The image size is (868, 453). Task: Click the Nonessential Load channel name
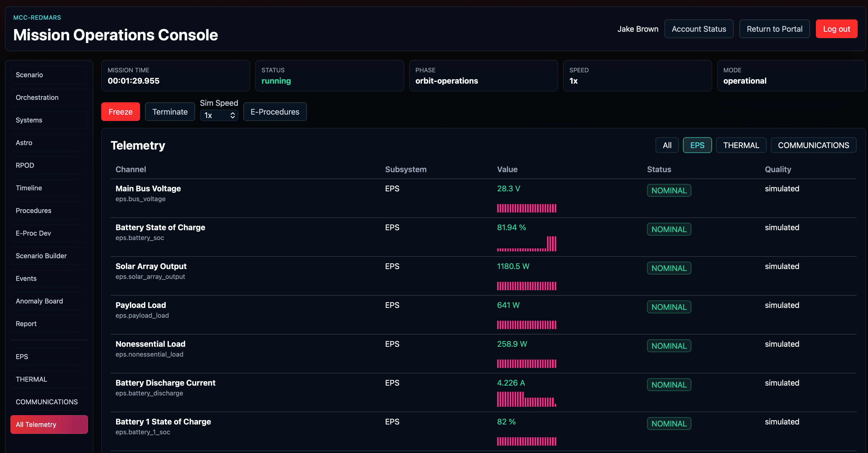(150, 344)
